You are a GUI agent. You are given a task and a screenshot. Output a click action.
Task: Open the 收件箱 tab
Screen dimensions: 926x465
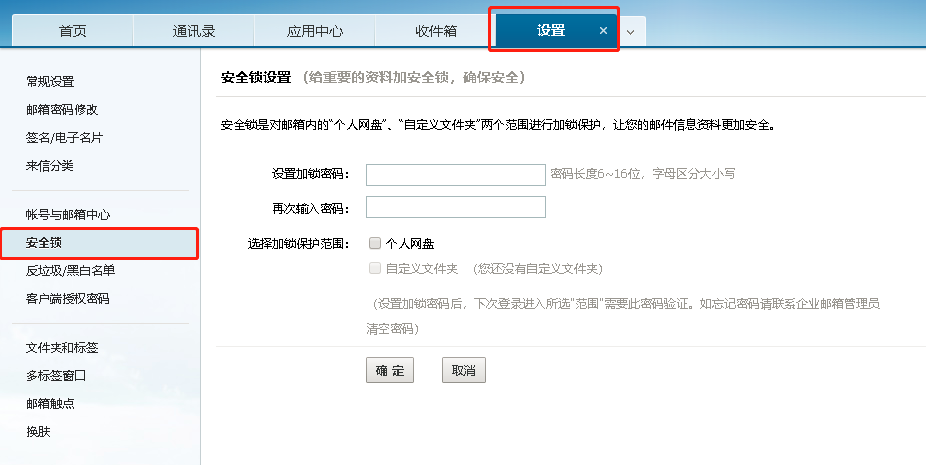(436, 31)
